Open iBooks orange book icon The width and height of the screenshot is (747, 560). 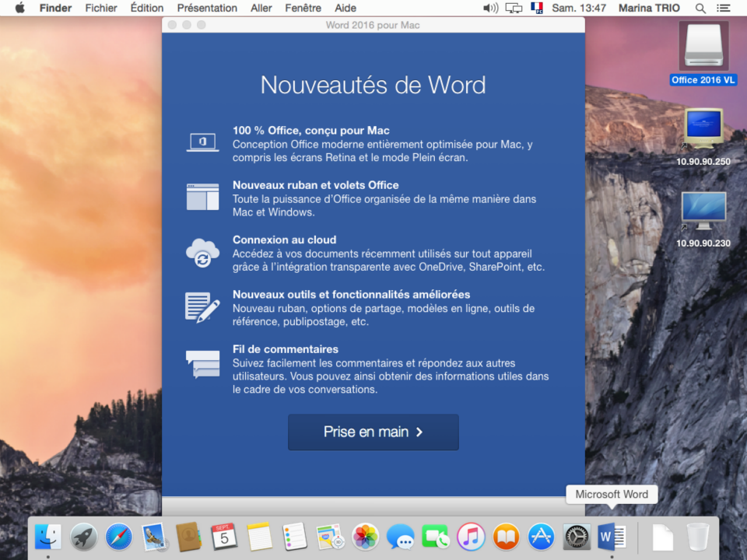[506, 537]
